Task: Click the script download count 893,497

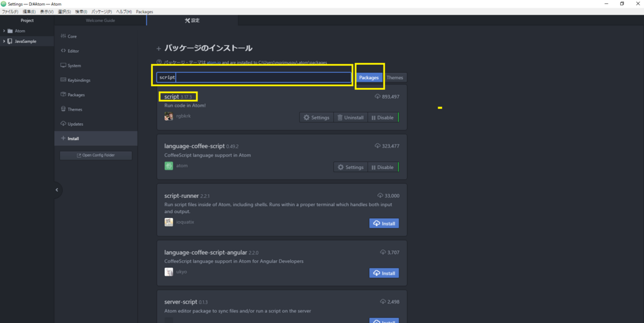Action: pos(390,97)
